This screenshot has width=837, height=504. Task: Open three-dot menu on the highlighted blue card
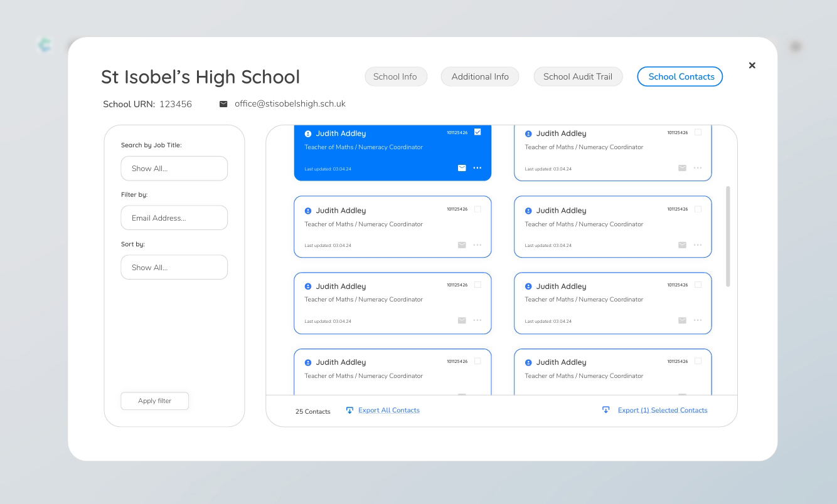click(477, 168)
